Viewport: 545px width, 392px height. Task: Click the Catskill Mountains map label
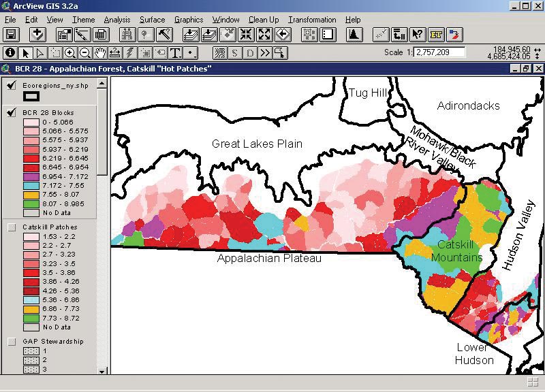click(x=456, y=250)
